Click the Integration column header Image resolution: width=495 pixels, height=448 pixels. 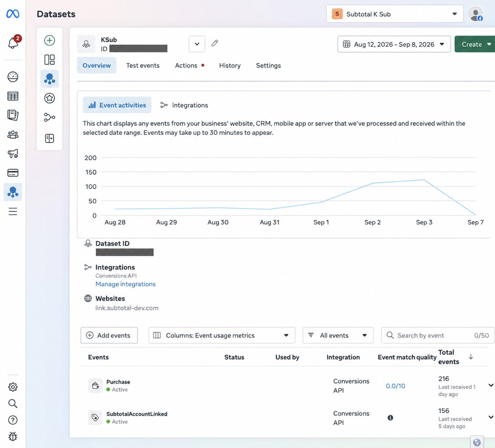tap(343, 357)
